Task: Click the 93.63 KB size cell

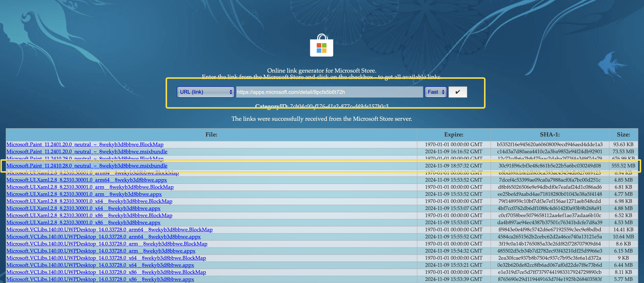Action: tap(623, 144)
